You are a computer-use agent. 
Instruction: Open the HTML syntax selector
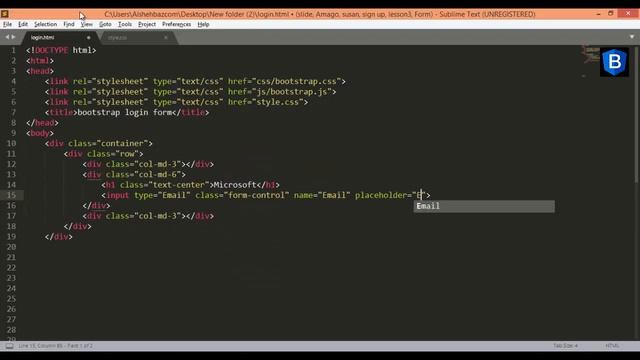coord(612,346)
